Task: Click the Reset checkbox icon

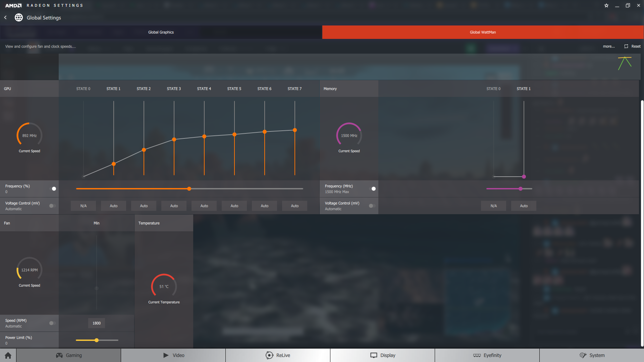Action: coord(626,46)
